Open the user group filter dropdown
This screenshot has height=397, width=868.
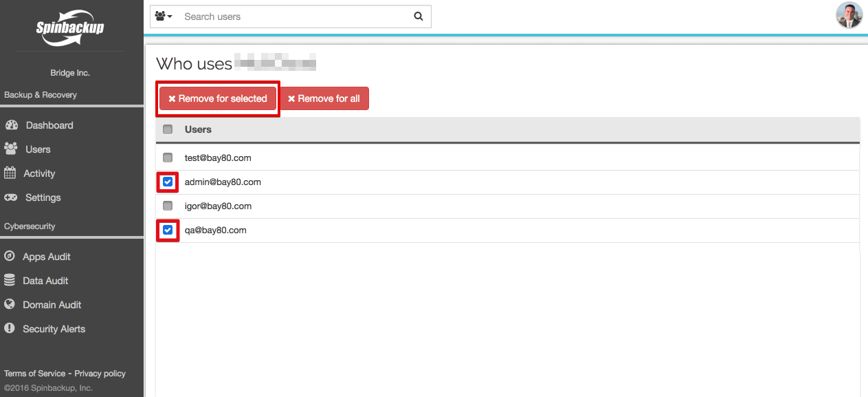164,17
